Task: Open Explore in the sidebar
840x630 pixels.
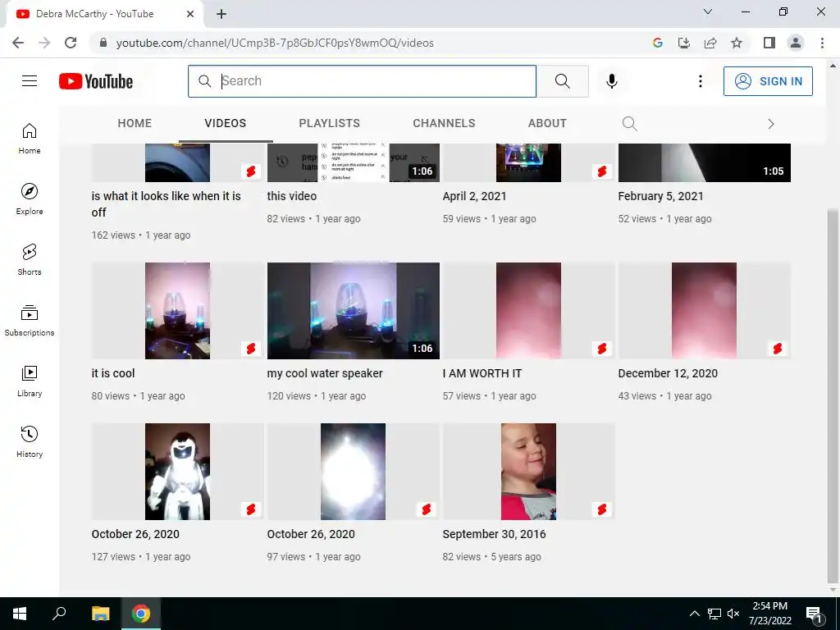Action: (30, 199)
